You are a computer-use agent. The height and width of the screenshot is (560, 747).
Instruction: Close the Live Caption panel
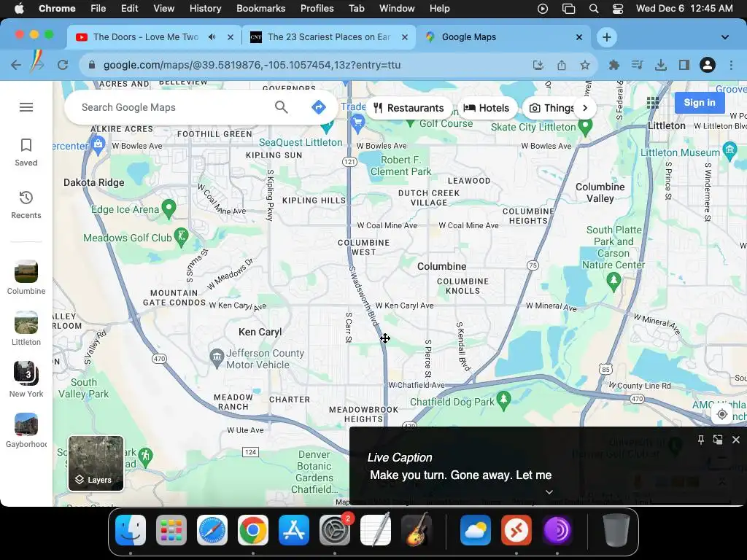click(x=735, y=440)
